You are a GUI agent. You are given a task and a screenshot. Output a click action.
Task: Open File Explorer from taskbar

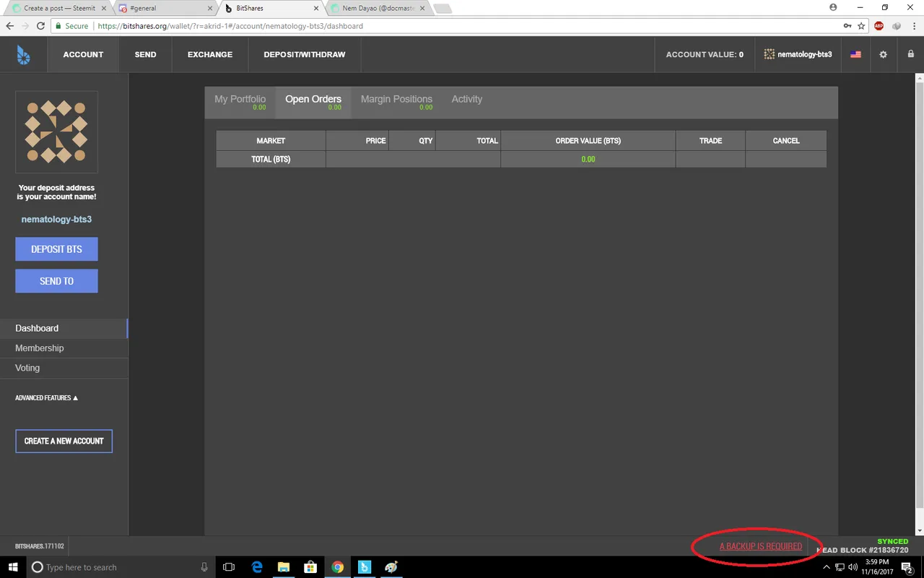[284, 567]
